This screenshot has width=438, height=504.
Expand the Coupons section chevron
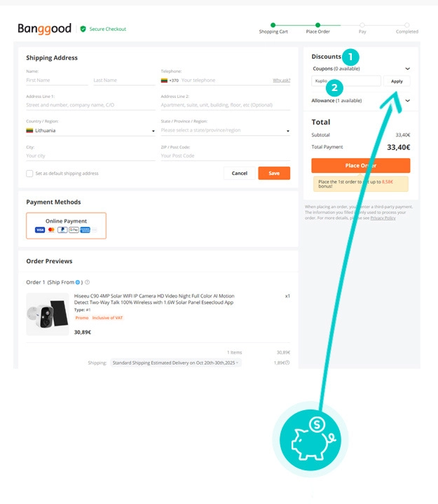pos(407,69)
